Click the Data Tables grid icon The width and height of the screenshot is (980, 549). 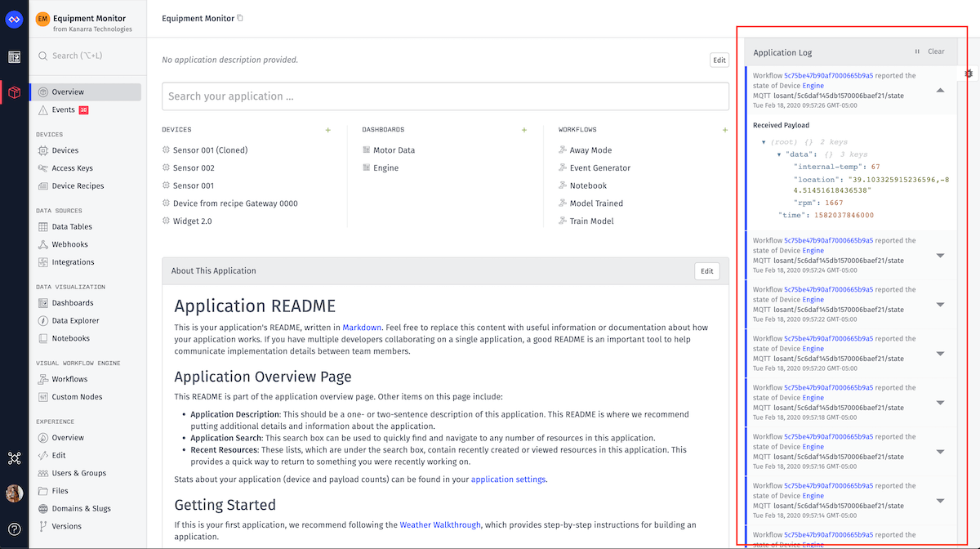click(x=43, y=226)
